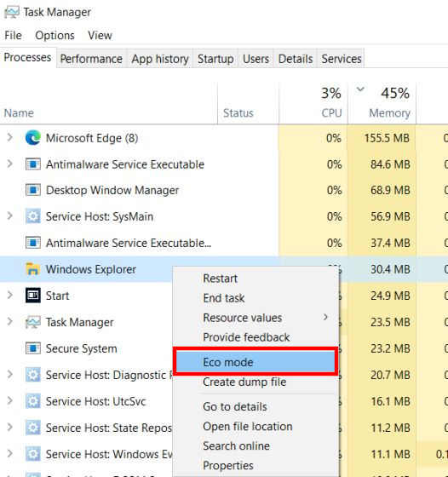The image size is (448, 477).
Task: Switch to the App history tab
Action: pyautogui.click(x=160, y=59)
